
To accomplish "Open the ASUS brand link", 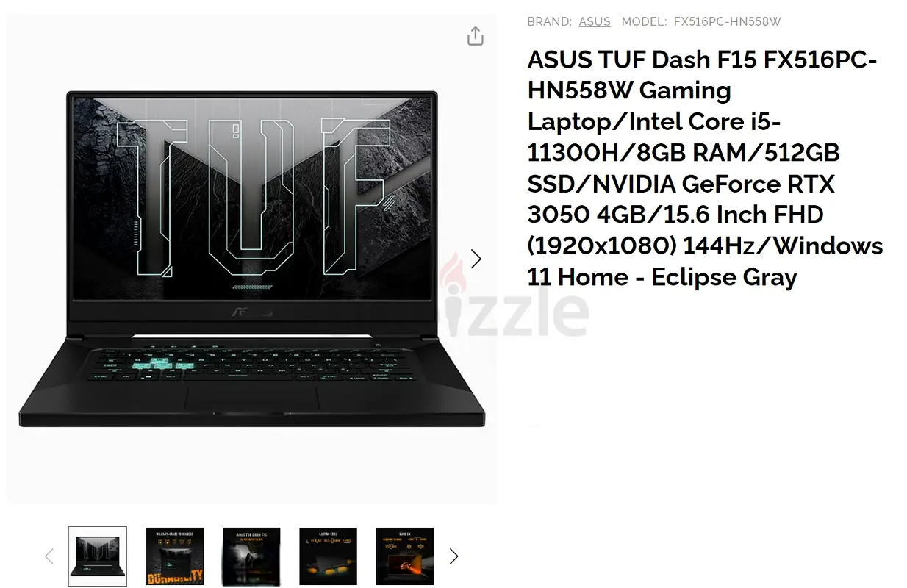I will click(595, 21).
